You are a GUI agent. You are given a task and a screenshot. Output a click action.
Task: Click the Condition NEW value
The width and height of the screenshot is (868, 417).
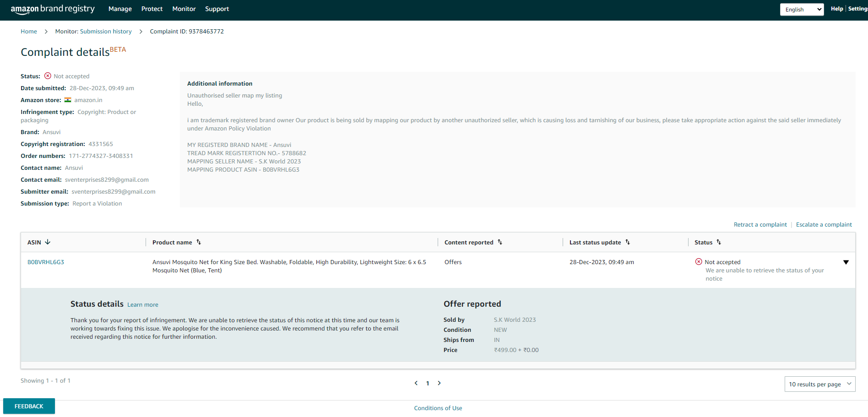click(x=500, y=330)
